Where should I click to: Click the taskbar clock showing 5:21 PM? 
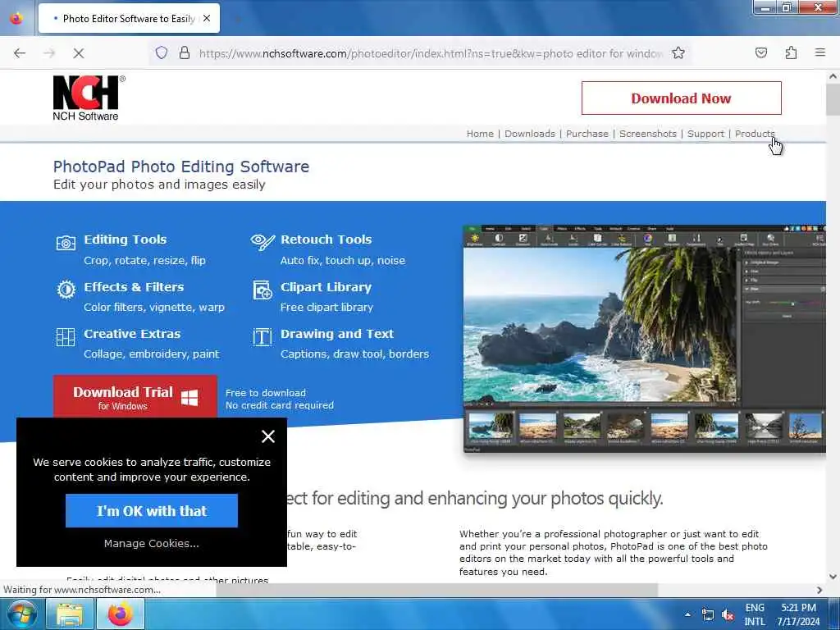798,614
